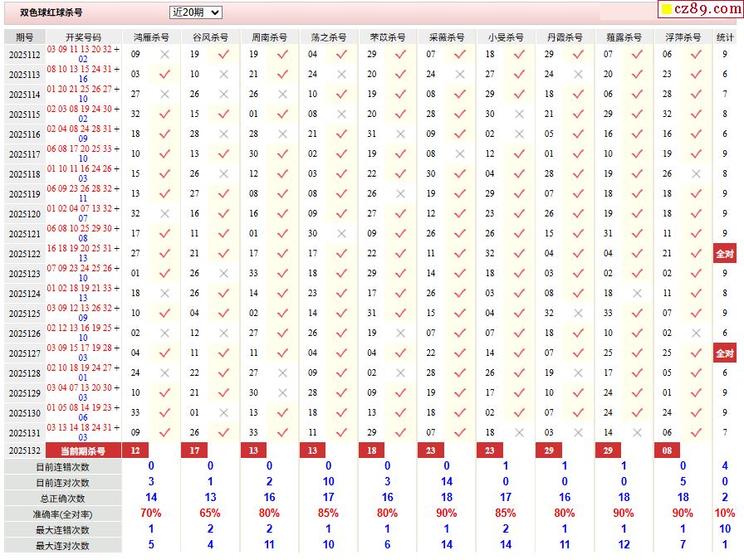Select the 鸿雁杀号 column header

(x=151, y=37)
